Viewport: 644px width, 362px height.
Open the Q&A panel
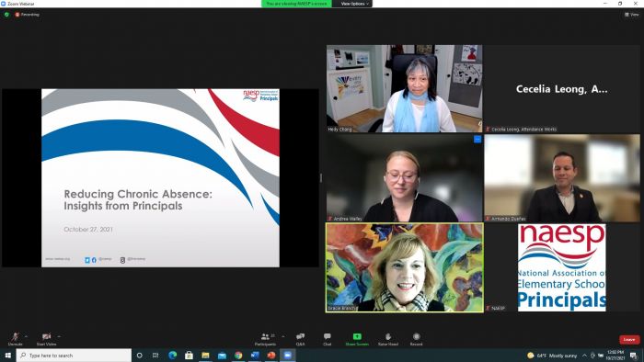pyautogui.click(x=300, y=339)
